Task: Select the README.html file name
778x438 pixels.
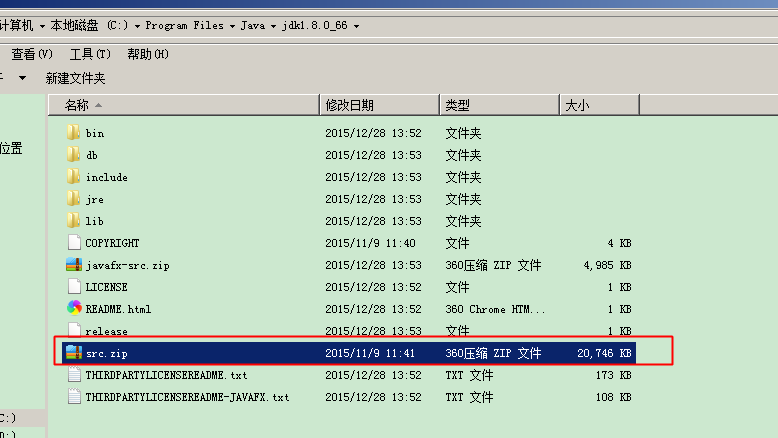Action: pyautogui.click(x=118, y=309)
